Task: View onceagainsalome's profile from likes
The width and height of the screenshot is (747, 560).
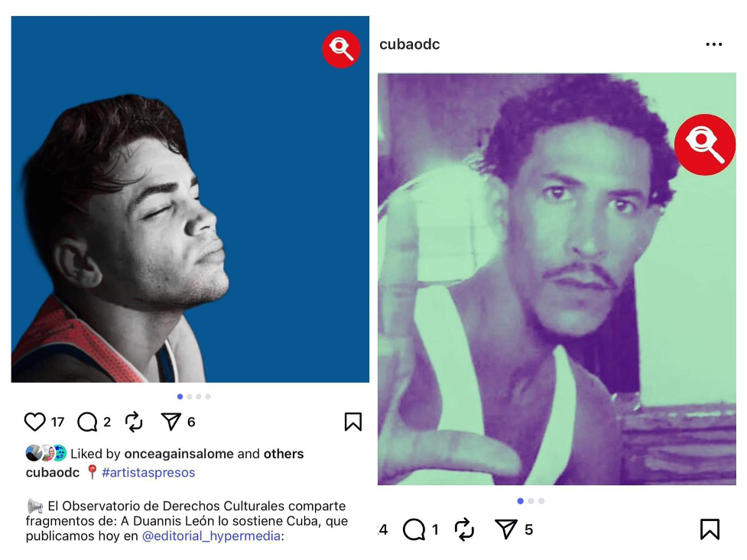Action: (x=179, y=454)
